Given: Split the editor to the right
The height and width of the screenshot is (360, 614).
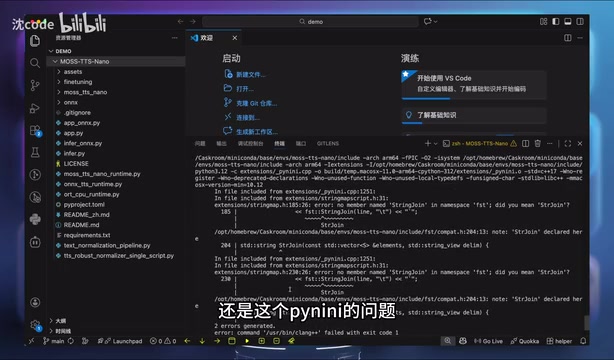Looking at the screenshot, I should click(x=568, y=38).
